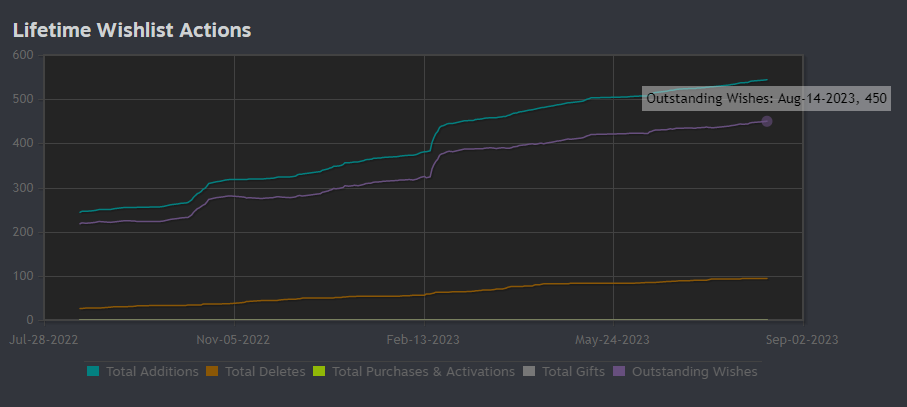907x407 pixels.
Task: Click the gray Total Gifts legend swatch
Action: pos(529,372)
